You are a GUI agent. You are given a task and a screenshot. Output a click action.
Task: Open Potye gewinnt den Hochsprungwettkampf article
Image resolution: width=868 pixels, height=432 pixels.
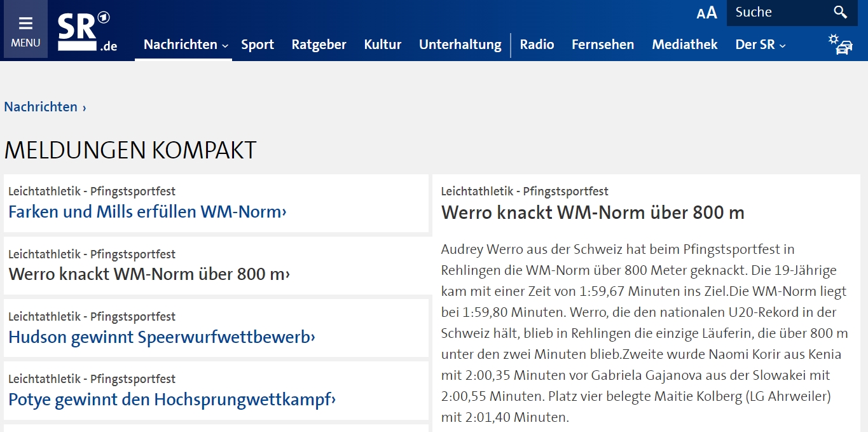[x=172, y=400]
